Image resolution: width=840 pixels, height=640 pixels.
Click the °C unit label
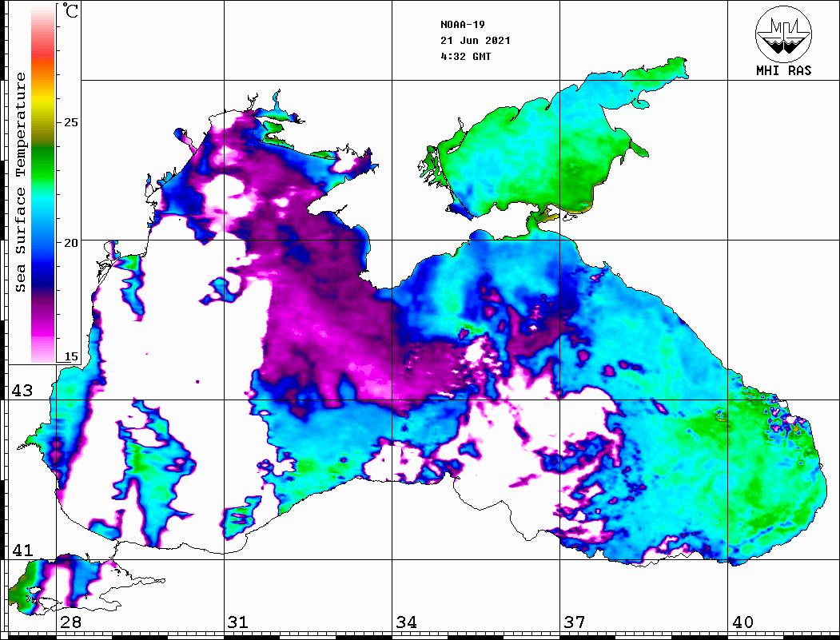[x=70, y=10]
